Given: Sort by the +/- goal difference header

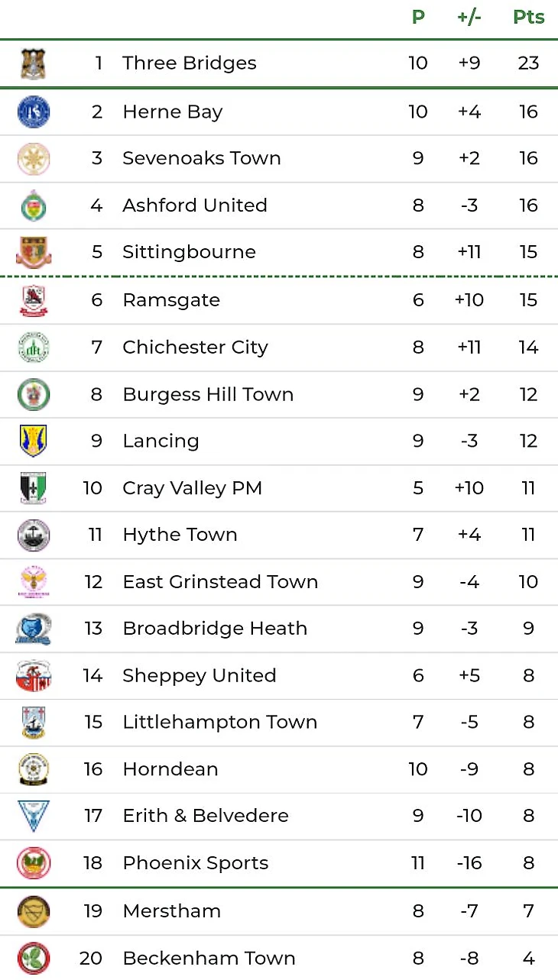Looking at the screenshot, I should (469, 17).
